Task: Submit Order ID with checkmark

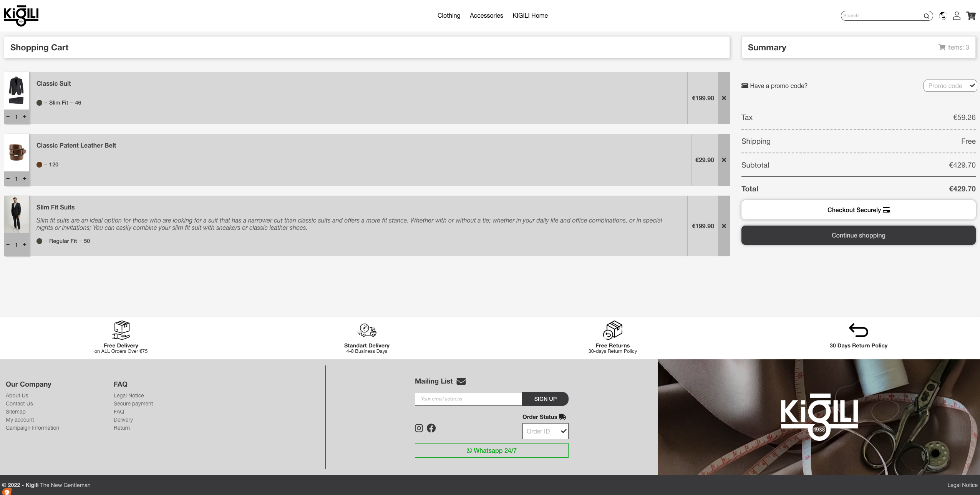Action: [x=563, y=431]
